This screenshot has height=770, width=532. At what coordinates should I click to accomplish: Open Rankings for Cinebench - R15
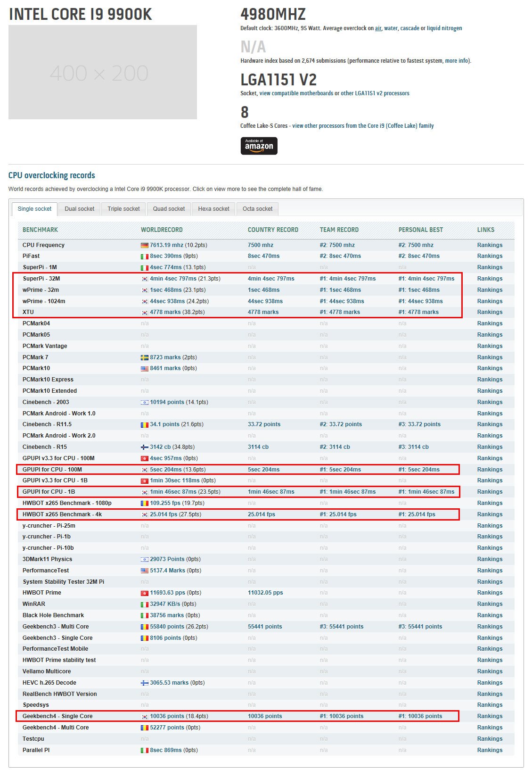[490, 447]
